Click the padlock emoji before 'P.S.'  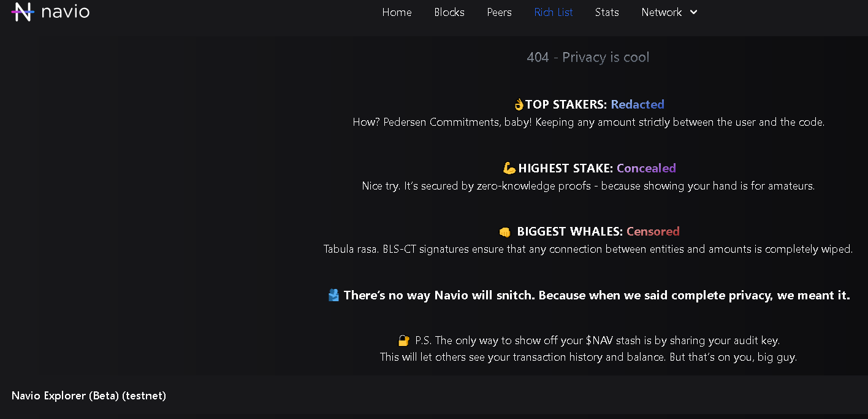point(403,340)
